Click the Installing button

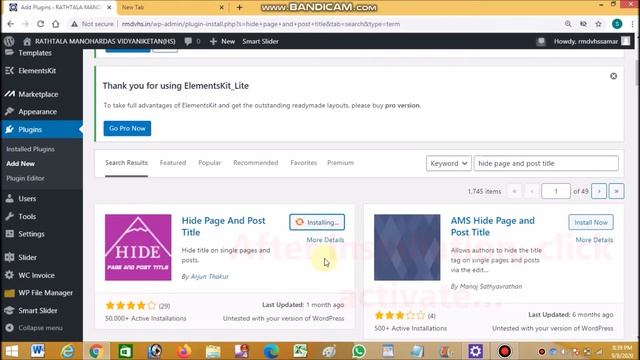pos(317,222)
